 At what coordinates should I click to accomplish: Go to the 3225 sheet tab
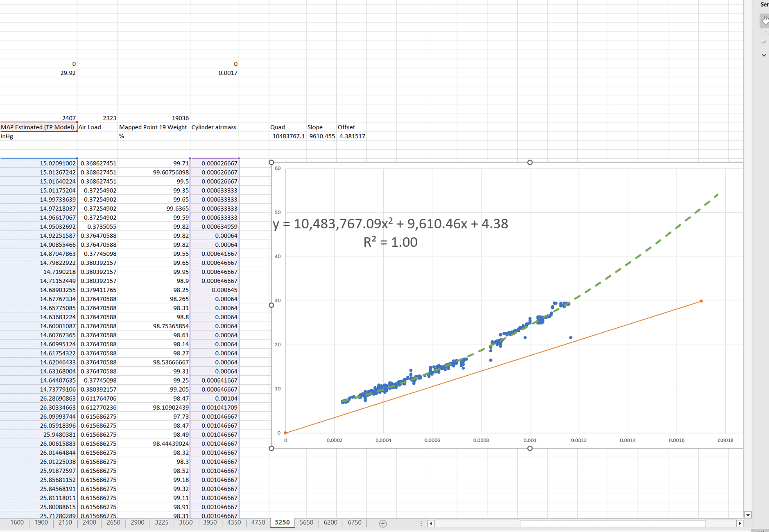162,523
